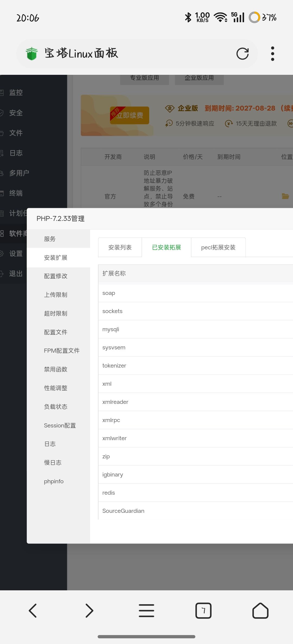Open 服务 in PHP management menu
The image size is (293, 644).
(58, 239)
